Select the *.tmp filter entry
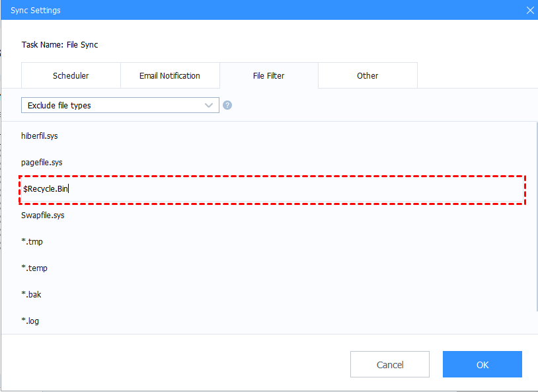 [32, 242]
